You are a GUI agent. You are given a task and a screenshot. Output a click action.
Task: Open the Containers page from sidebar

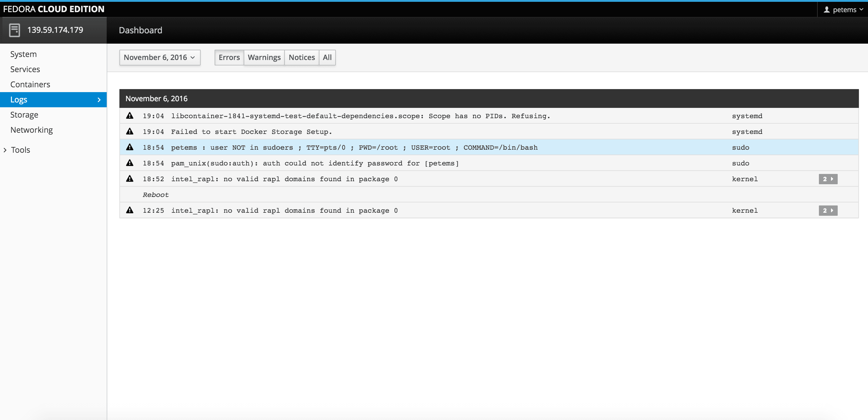[30, 84]
